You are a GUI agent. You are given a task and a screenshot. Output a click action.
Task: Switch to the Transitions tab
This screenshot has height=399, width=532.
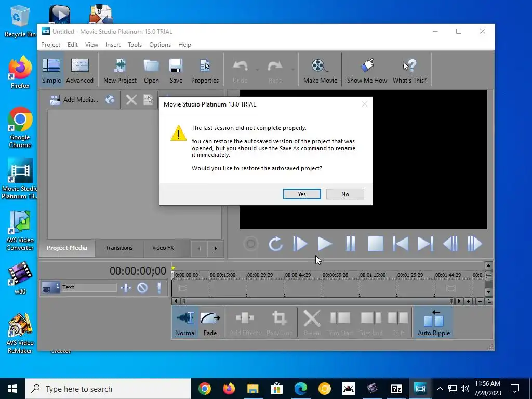(119, 248)
